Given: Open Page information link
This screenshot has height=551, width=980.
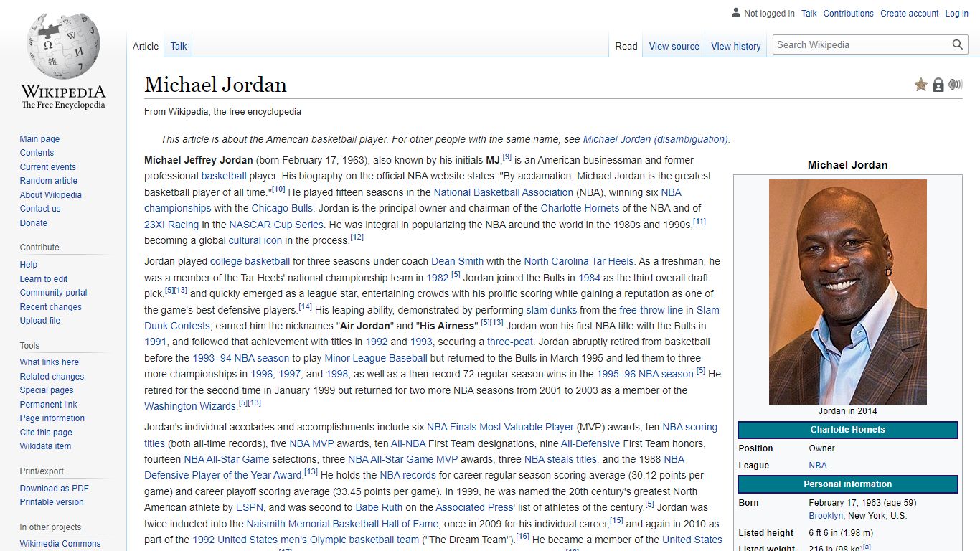Looking at the screenshot, I should pos(52,418).
